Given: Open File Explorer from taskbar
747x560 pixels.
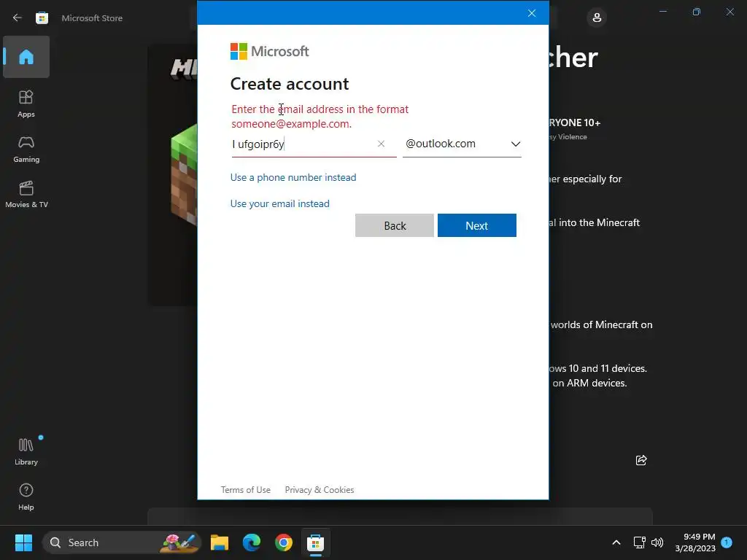Looking at the screenshot, I should coord(220,542).
